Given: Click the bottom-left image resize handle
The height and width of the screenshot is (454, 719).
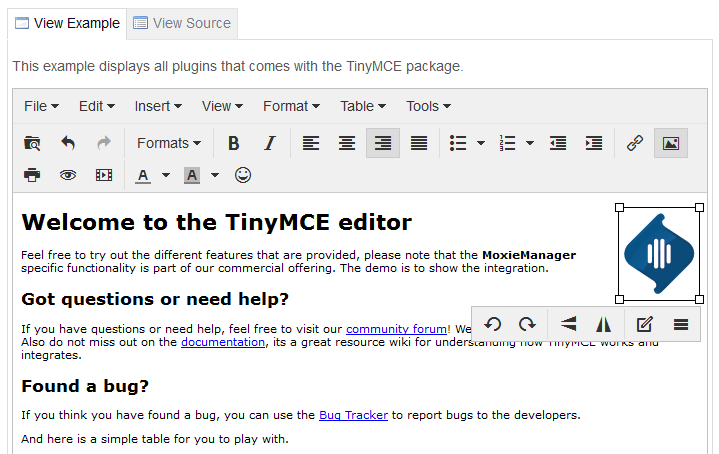Looking at the screenshot, I should tap(619, 299).
